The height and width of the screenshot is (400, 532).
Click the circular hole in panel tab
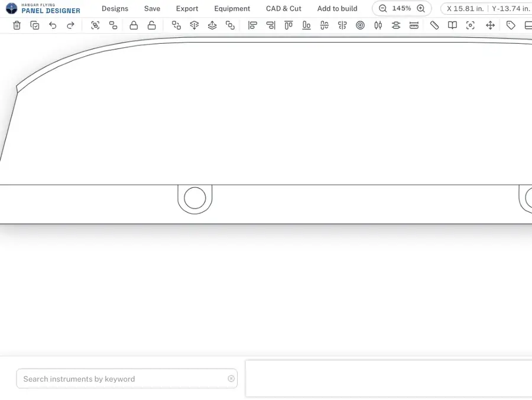click(194, 198)
